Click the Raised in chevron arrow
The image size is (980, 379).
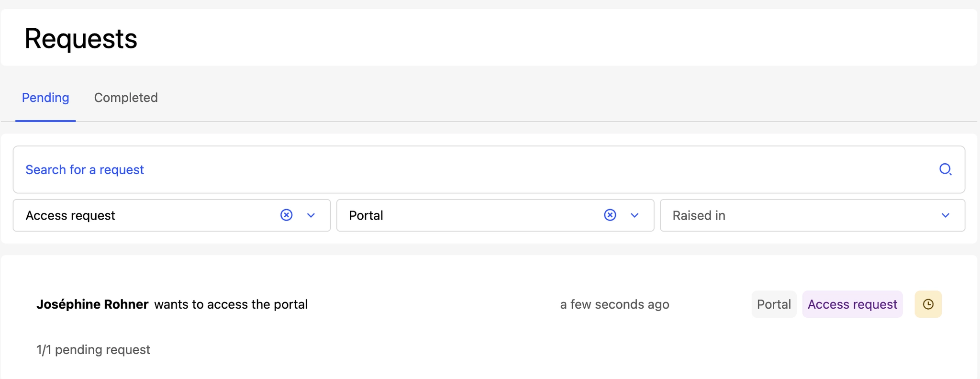coord(945,215)
